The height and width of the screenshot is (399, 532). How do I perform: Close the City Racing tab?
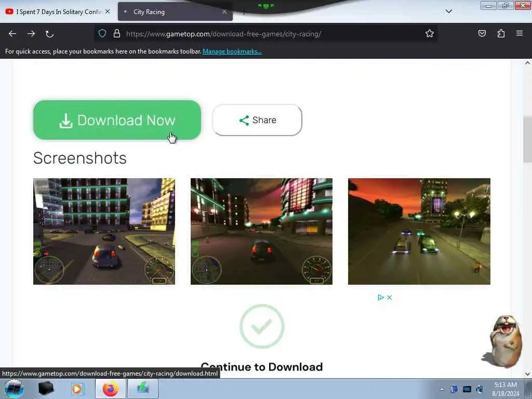tap(224, 11)
